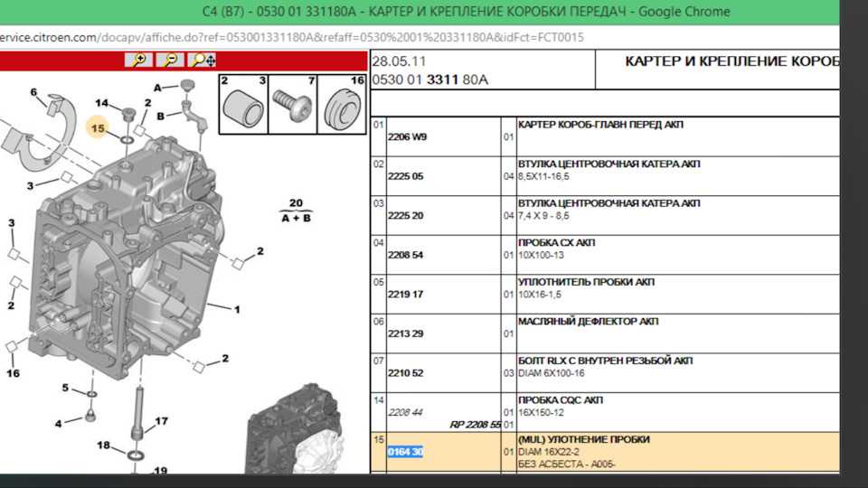Click part number 2219 17
Screen dimensions: 868x488
(x=405, y=294)
